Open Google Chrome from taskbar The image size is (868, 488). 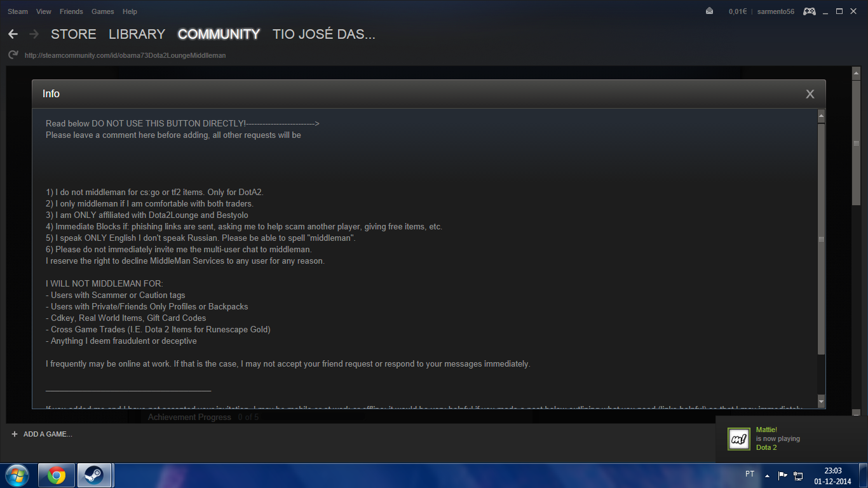click(x=57, y=475)
